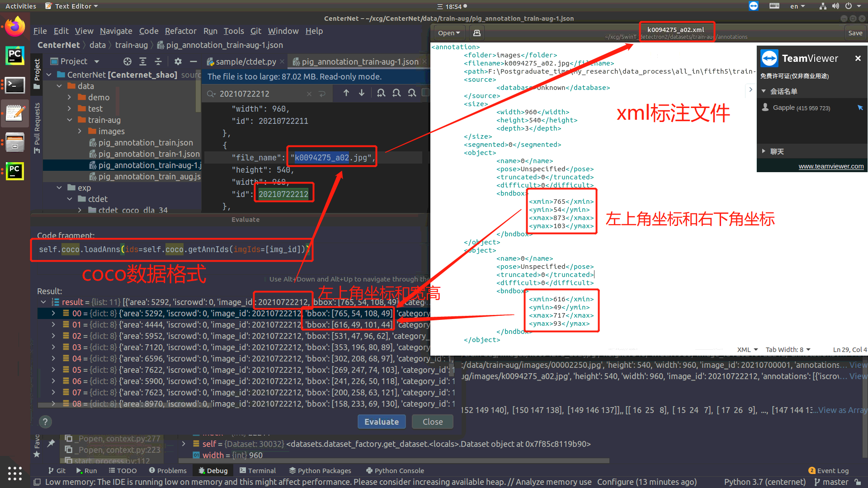This screenshot has height=488, width=868.
Task: Click Expand All in Project panel
Action: point(143,61)
